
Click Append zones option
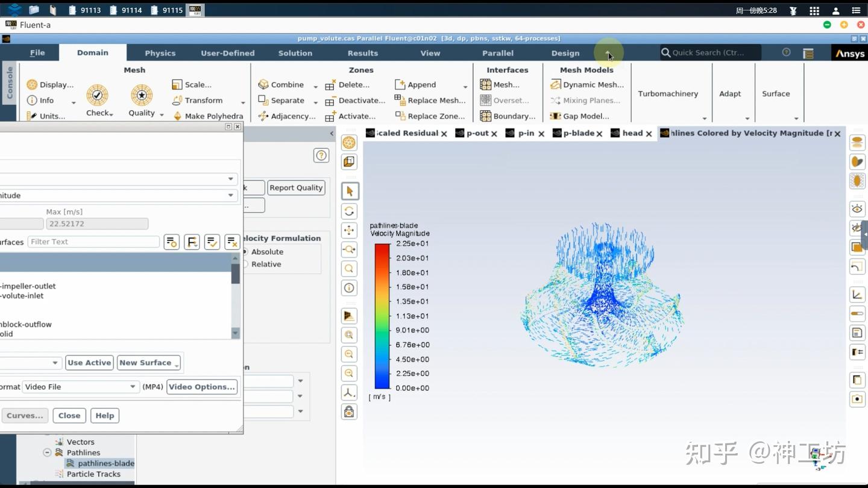pos(415,85)
